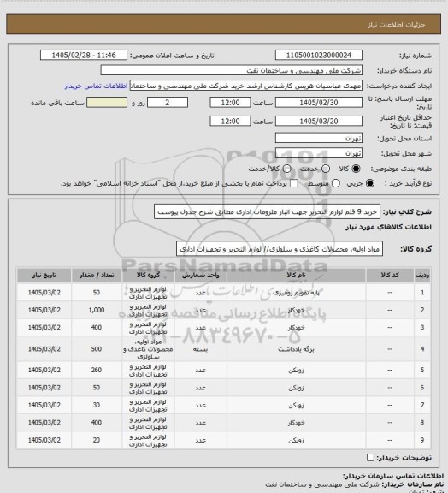Screen dimensions: 448x493
Task: Select the پایه تقویم رومیزی item name
Action: pyautogui.click(x=296, y=293)
